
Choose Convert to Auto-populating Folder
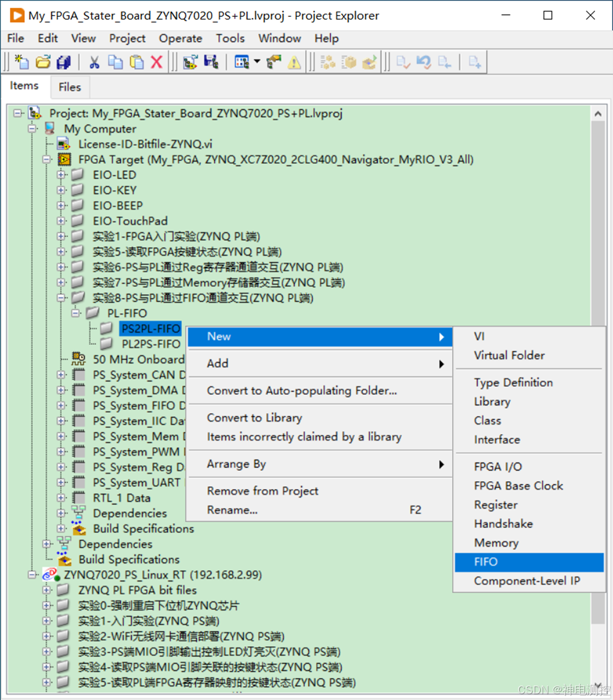[x=320, y=390]
